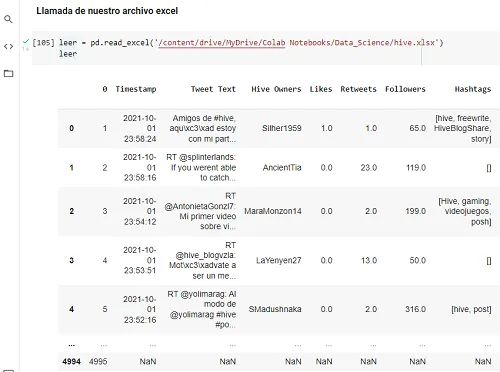Screen dimensions: 500x372
Task: Select the Hashtags column header
Action: pos(473,89)
